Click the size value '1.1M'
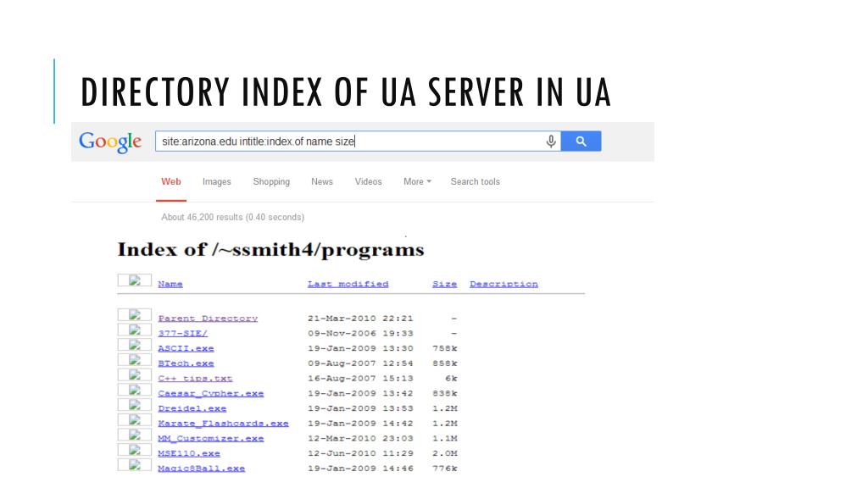 coord(444,438)
